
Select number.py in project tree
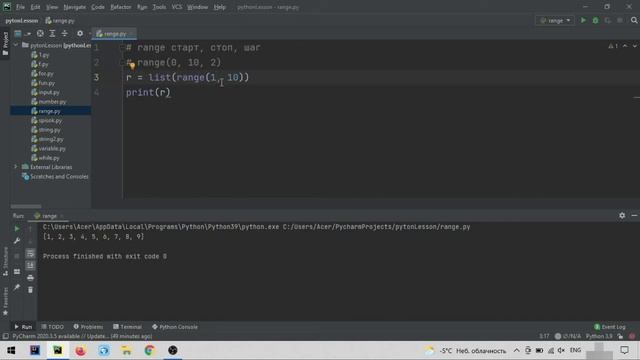52,102
